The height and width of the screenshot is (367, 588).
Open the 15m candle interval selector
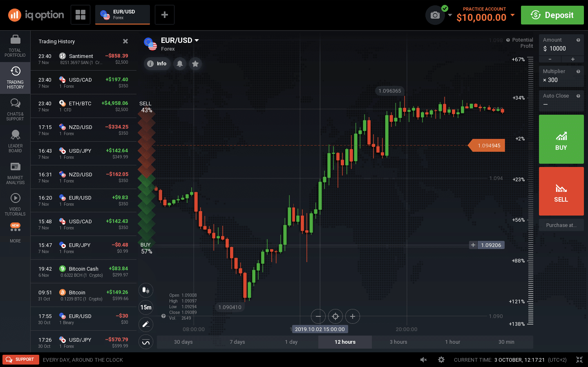tap(146, 307)
